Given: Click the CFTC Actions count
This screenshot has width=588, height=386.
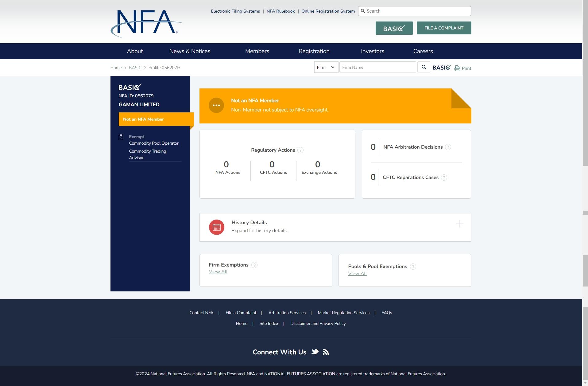Looking at the screenshot, I should point(272,165).
